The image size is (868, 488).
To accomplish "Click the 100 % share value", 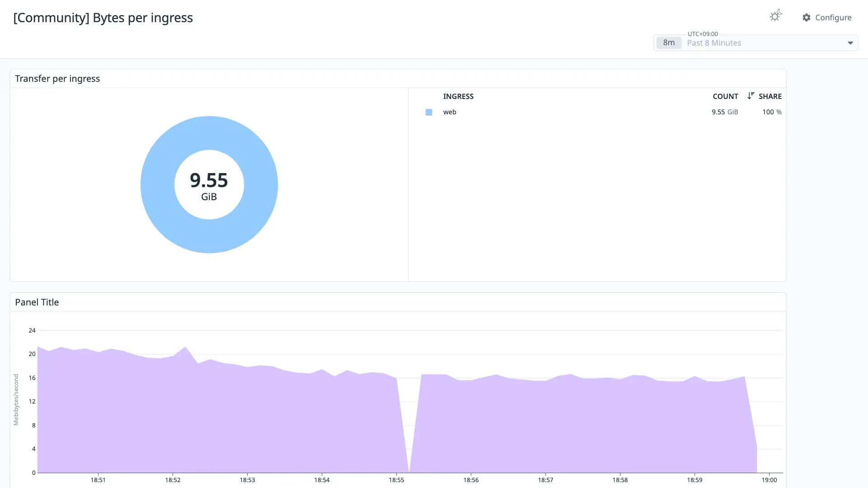I will tap(772, 112).
